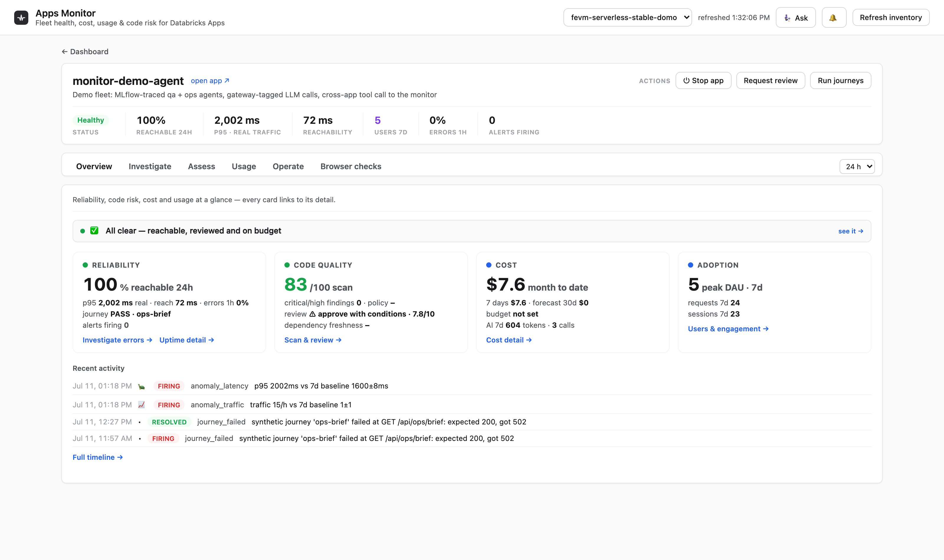Switch to Browser checks tab
Image resolution: width=944 pixels, height=560 pixels.
(x=351, y=167)
